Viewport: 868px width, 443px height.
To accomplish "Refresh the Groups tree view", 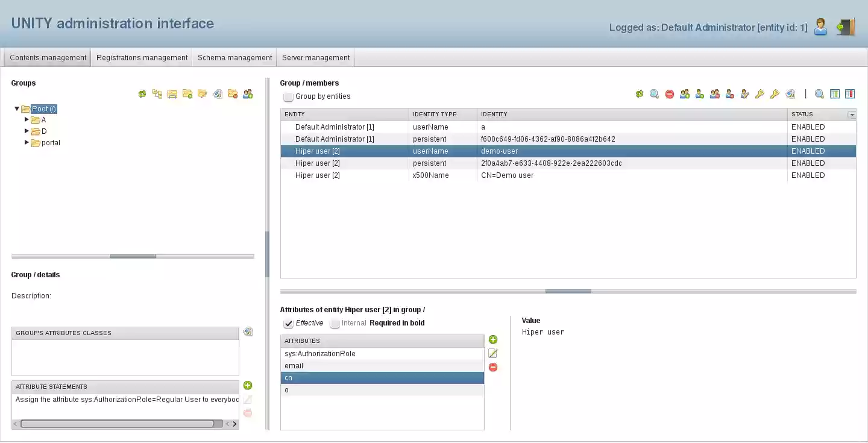I will point(142,93).
